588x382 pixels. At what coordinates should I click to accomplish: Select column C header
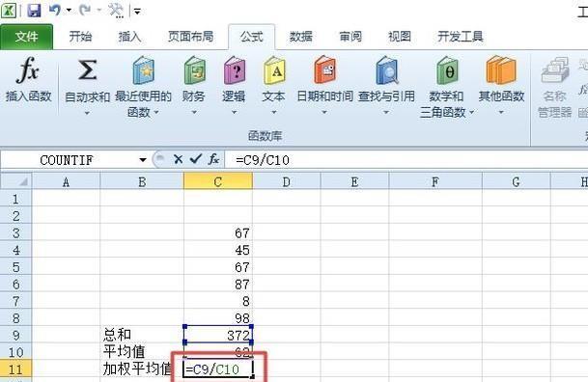(x=218, y=181)
